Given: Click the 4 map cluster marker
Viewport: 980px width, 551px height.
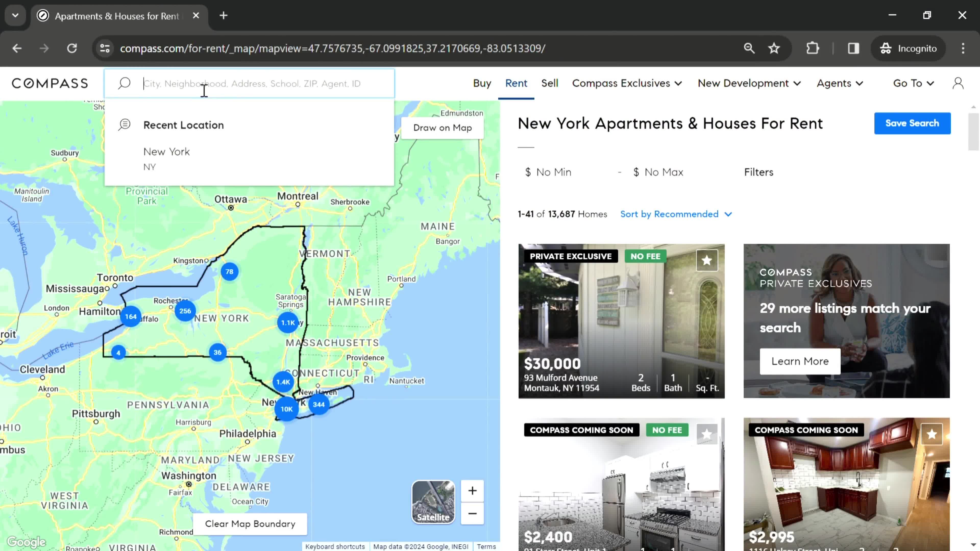Looking at the screenshot, I should tap(118, 353).
